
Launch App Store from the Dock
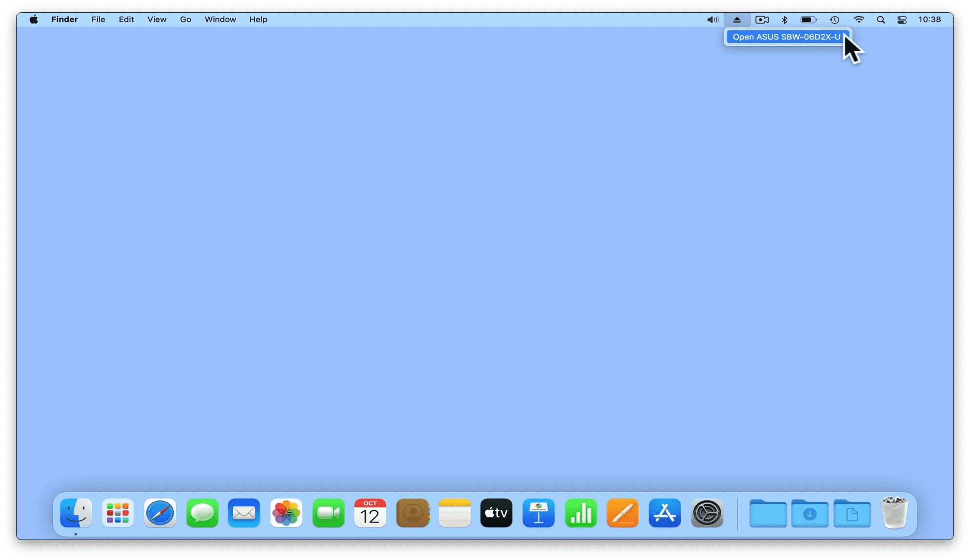(x=665, y=513)
